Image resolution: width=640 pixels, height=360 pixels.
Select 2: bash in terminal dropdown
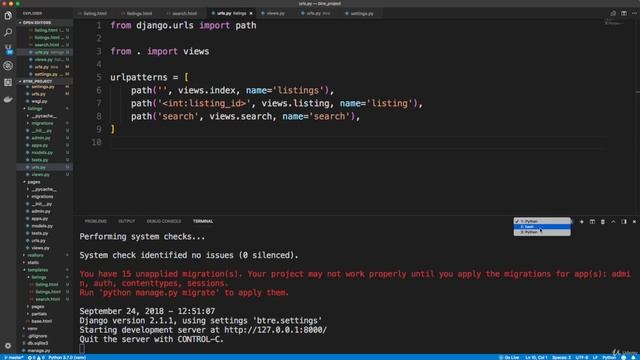click(542, 227)
